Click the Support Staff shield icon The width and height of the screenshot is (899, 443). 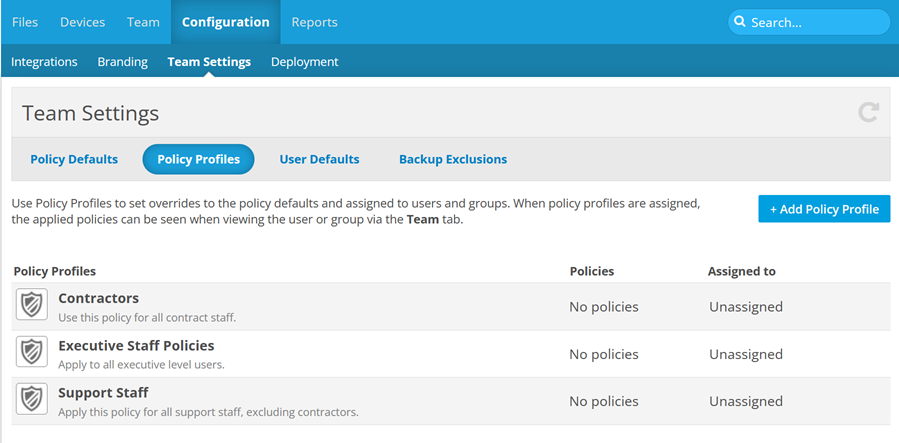(32, 400)
